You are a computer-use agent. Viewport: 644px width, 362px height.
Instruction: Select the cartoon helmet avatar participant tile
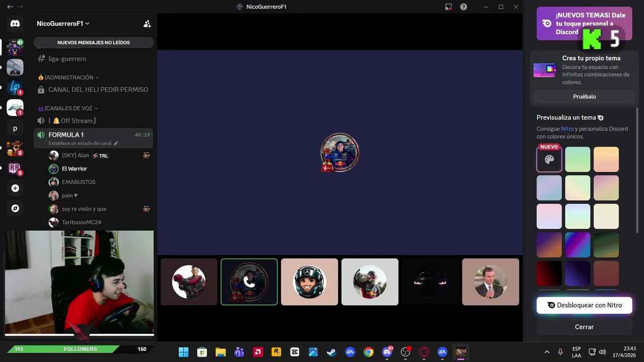(x=309, y=282)
